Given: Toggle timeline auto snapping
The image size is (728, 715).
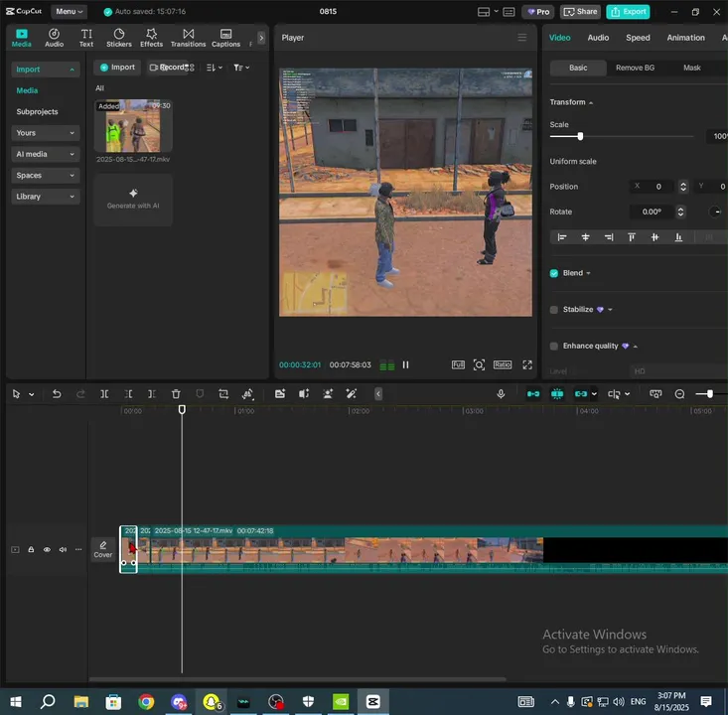Looking at the screenshot, I should [557, 394].
